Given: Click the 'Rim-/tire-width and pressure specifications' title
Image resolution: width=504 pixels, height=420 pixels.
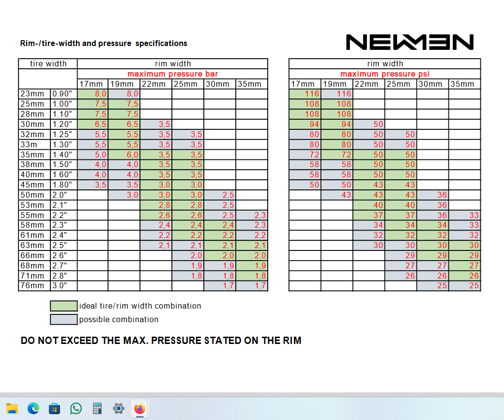Looking at the screenshot, I should click(x=104, y=43).
